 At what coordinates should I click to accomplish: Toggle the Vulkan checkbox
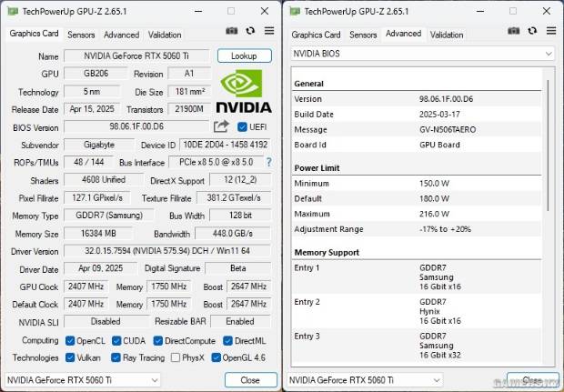click(70, 357)
